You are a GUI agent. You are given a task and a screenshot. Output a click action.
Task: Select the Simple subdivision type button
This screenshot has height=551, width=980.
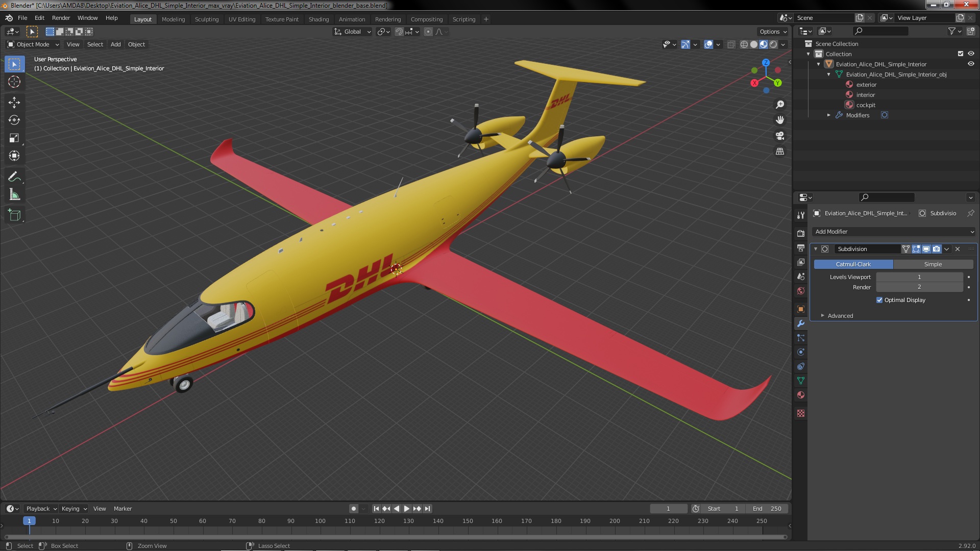(x=933, y=264)
